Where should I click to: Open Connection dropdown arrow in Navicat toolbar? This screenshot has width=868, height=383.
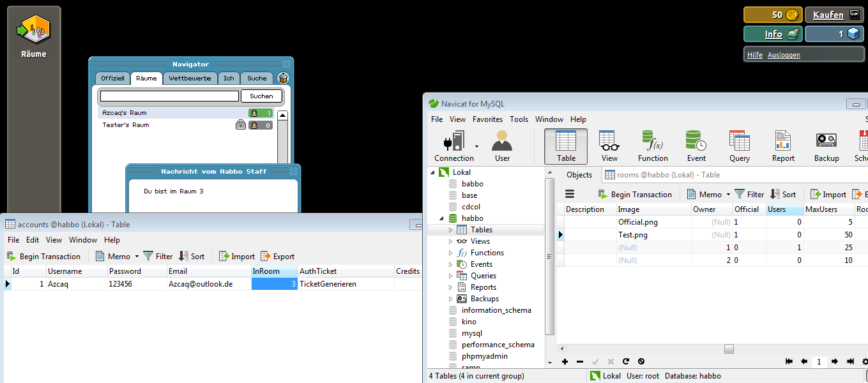click(476, 146)
